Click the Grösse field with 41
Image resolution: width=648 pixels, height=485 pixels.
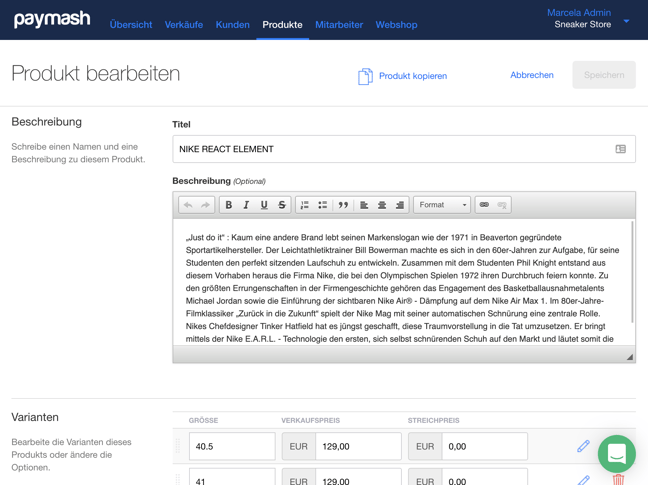pyautogui.click(x=232, y=477)
